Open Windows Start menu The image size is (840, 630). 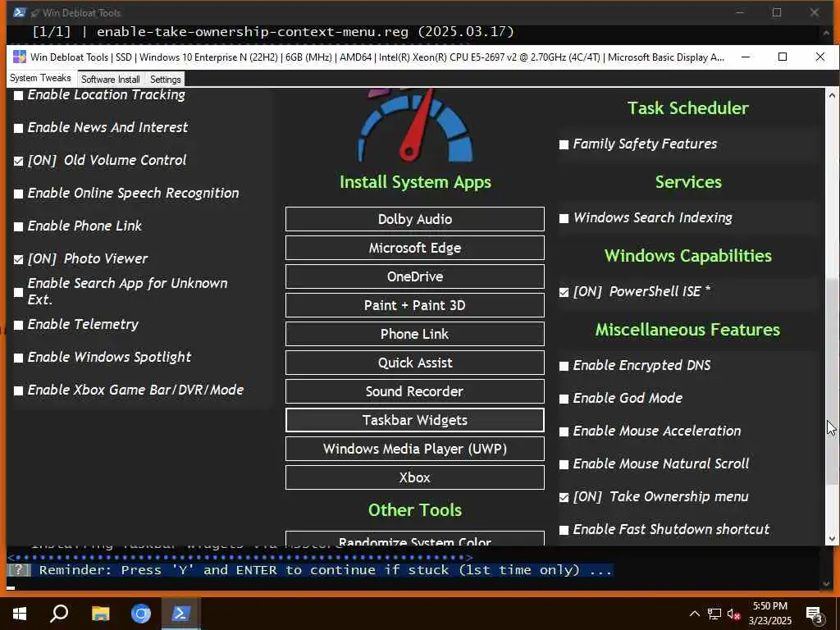(x=20, y=614)
